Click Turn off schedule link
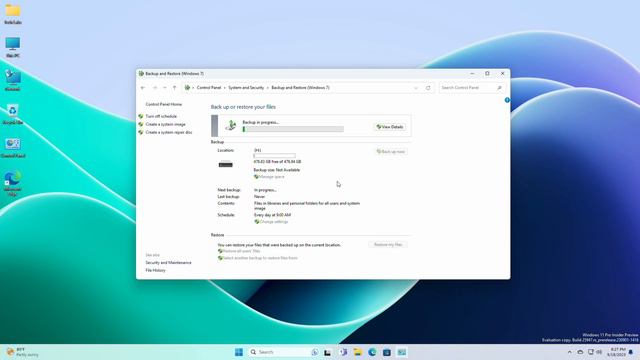The image size is (640, 360). tap(161, 116)
